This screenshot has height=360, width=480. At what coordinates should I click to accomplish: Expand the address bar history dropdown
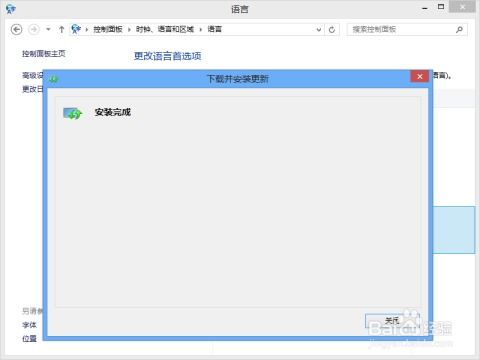pyautogui.click(x=319, y=30)
